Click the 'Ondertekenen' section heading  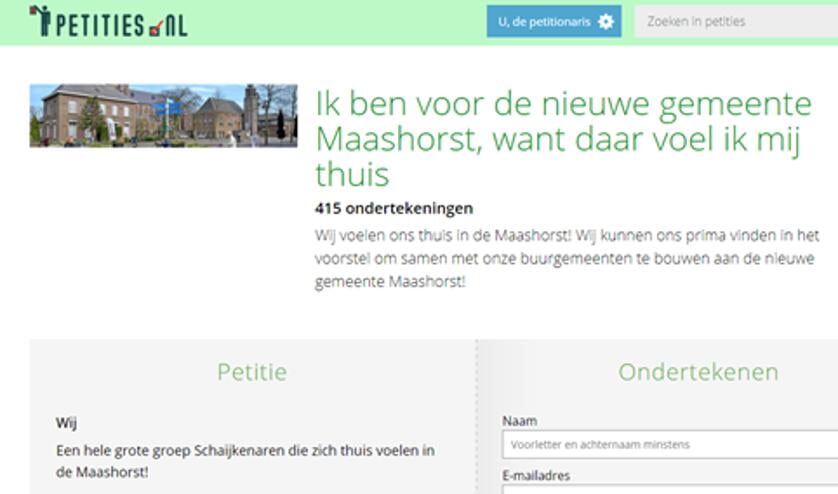coord(698,372)
